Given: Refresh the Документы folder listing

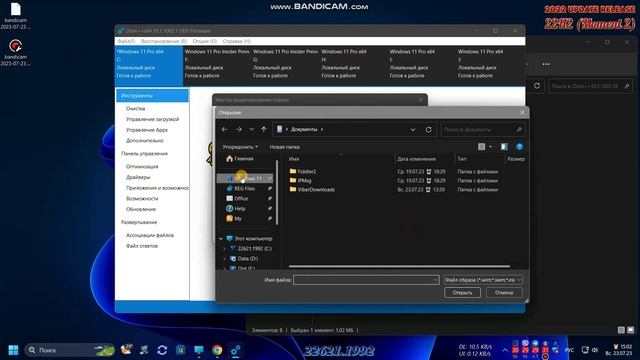Looking at the screenshot, I should click(429, 129).
